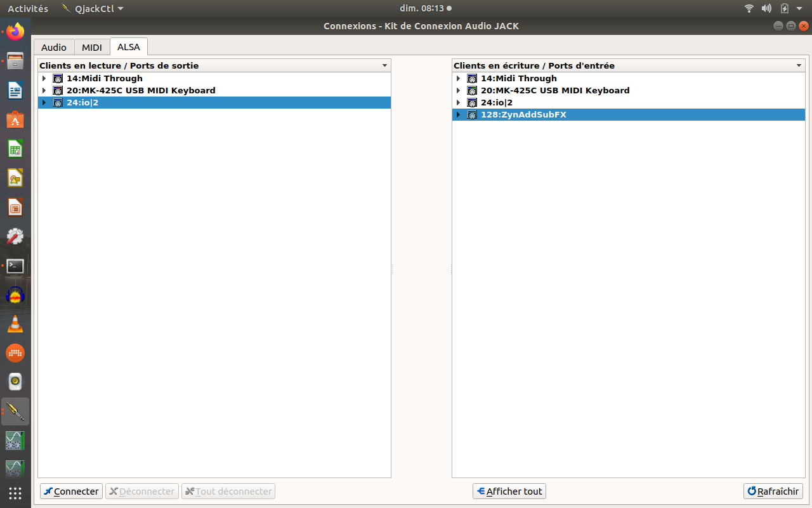The image size is (812, 508).
Task: Launch LibreOffice Impress from the dock
Action: pos(15,207)
